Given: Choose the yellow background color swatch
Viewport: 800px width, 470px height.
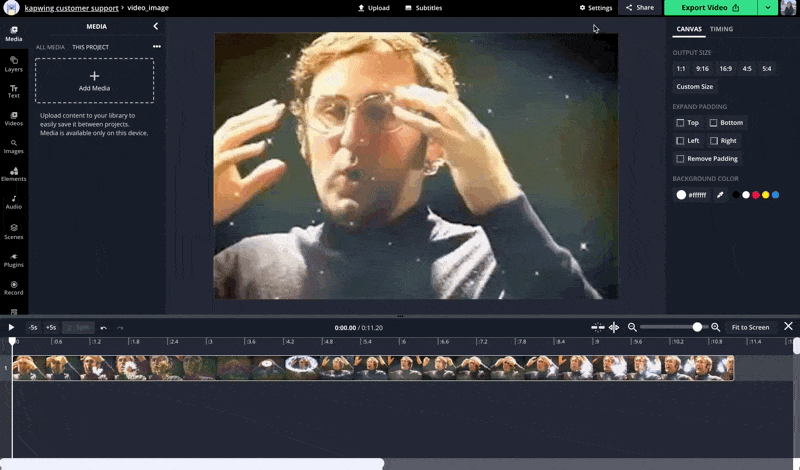Looking at the screenshot, I should tap(766, 195).
